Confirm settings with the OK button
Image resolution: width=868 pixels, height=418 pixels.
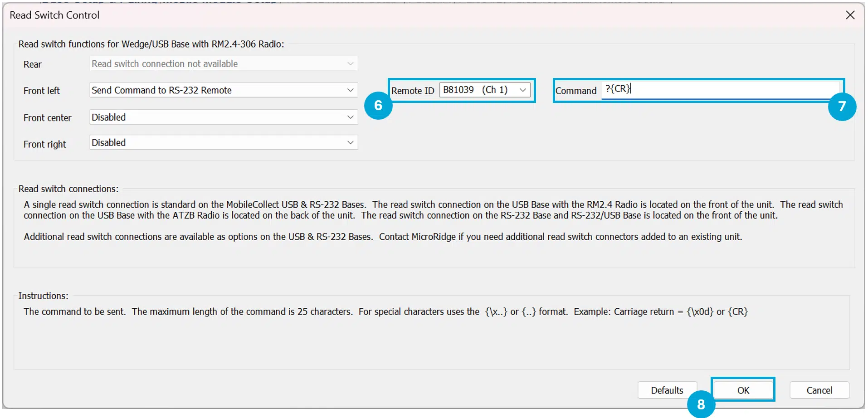[743, 390]
